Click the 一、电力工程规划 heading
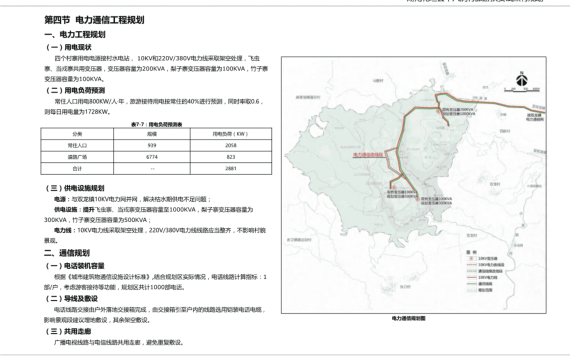 tap(75, 35)
